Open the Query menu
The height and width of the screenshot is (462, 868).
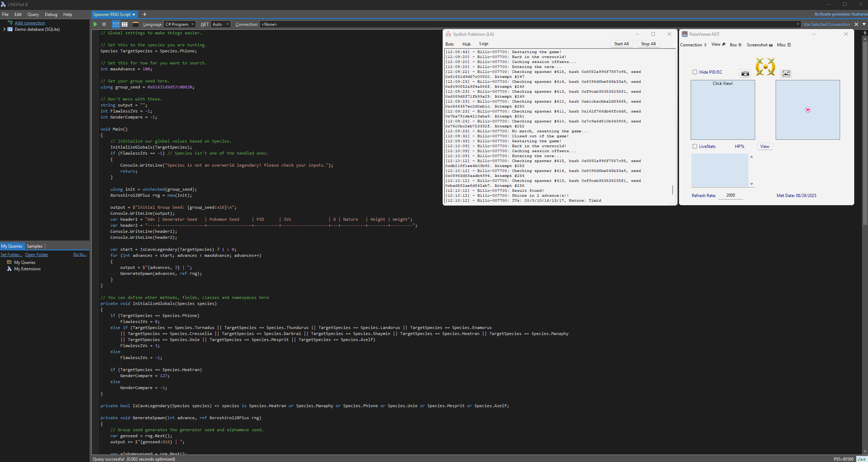click(33, 15)
